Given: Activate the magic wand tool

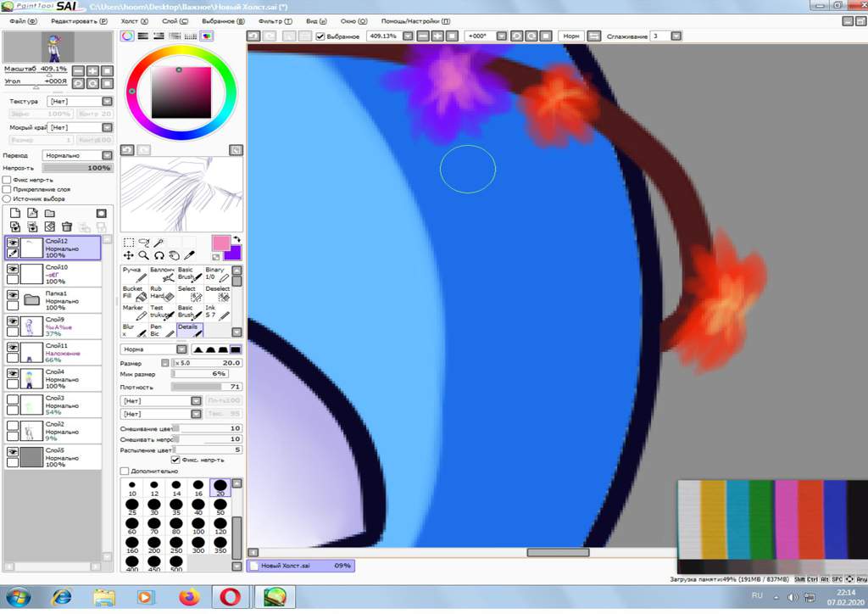Looking at the screenshot, I should coord(159,243).
